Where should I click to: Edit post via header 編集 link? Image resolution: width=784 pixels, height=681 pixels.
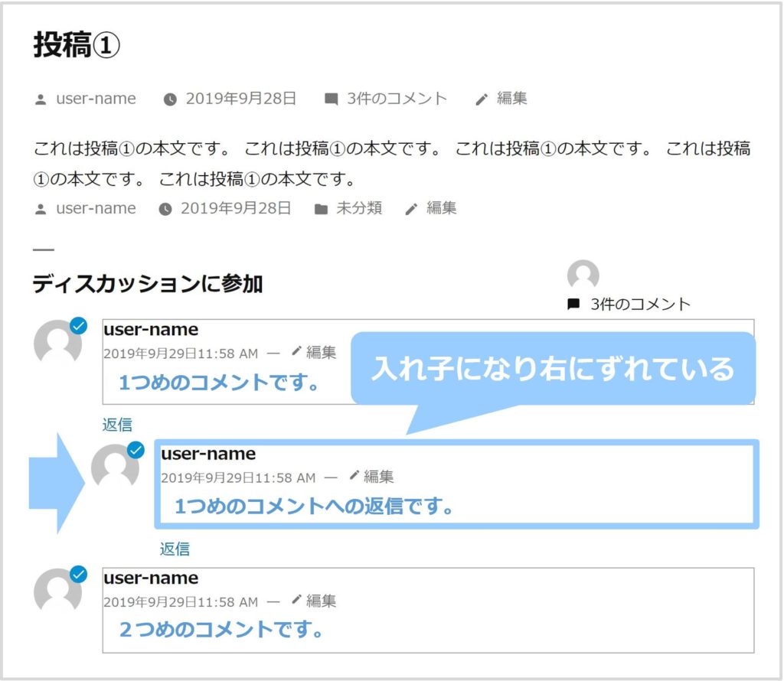pyautogui.click(x=511, y=98)
